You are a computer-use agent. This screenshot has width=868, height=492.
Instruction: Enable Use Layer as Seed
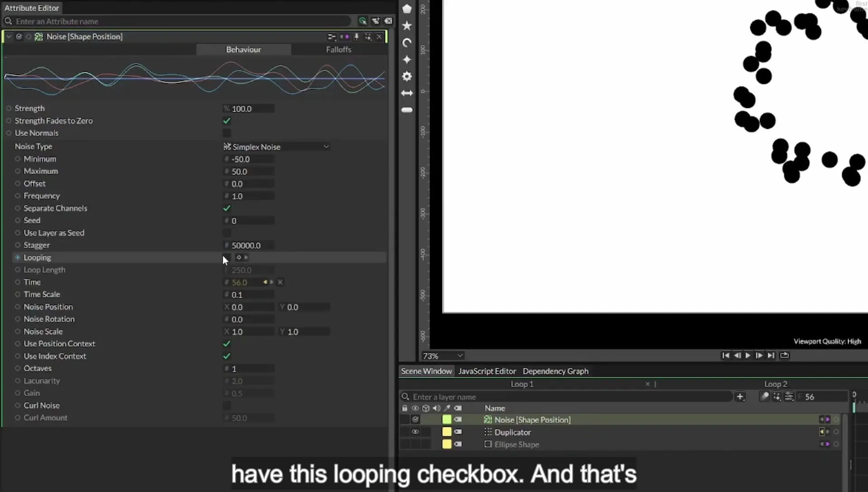[x=227, y=233]
